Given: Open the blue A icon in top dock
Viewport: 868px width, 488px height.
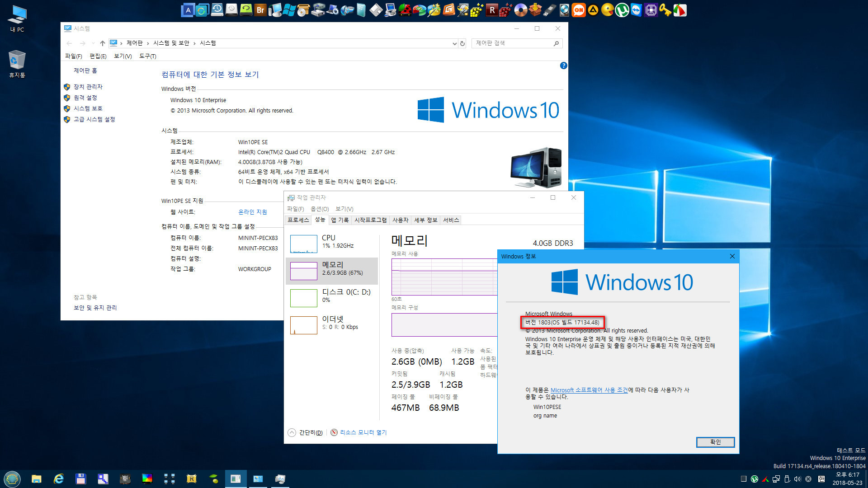Looking at the screenshot, I should (x=188, y=10).
